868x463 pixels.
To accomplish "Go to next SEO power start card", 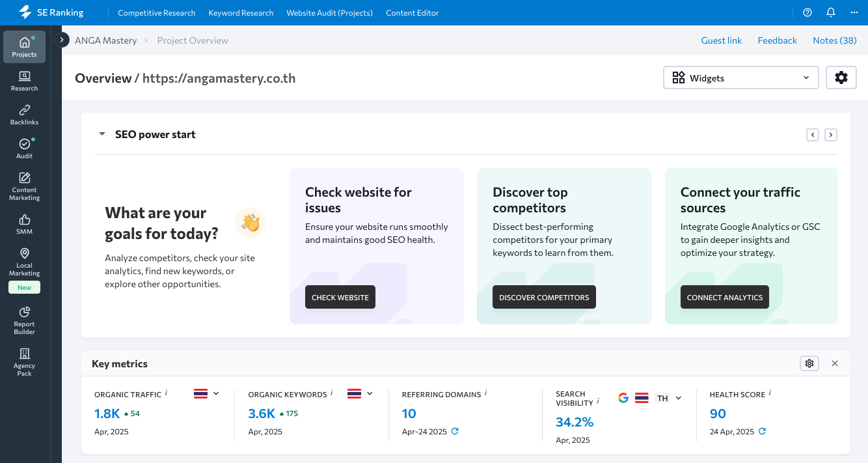I will pos(831,135).
